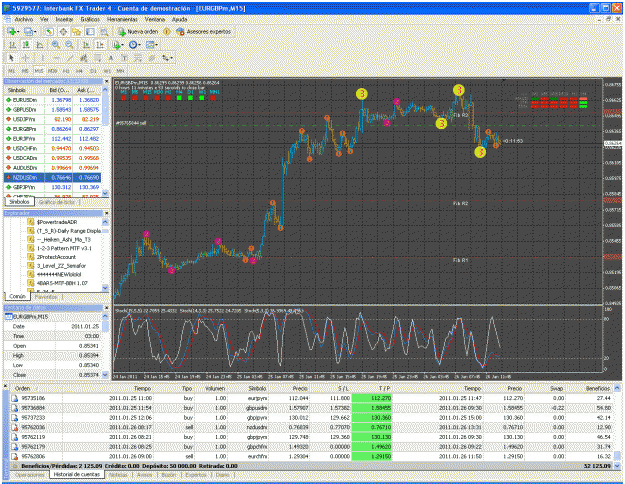Set timeframe to D1
The width and height of the screenshot is (625, 484).
pyautogui.click(x=93, y=71)
